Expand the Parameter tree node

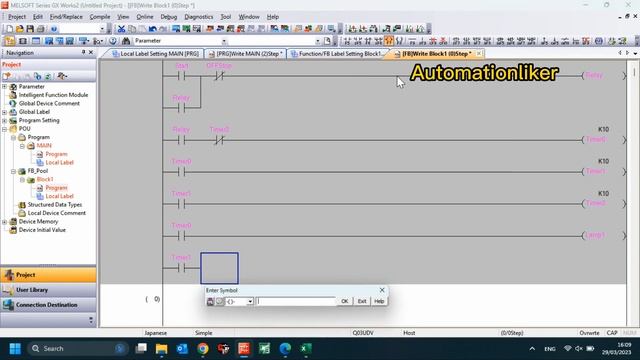click(4, 87)
